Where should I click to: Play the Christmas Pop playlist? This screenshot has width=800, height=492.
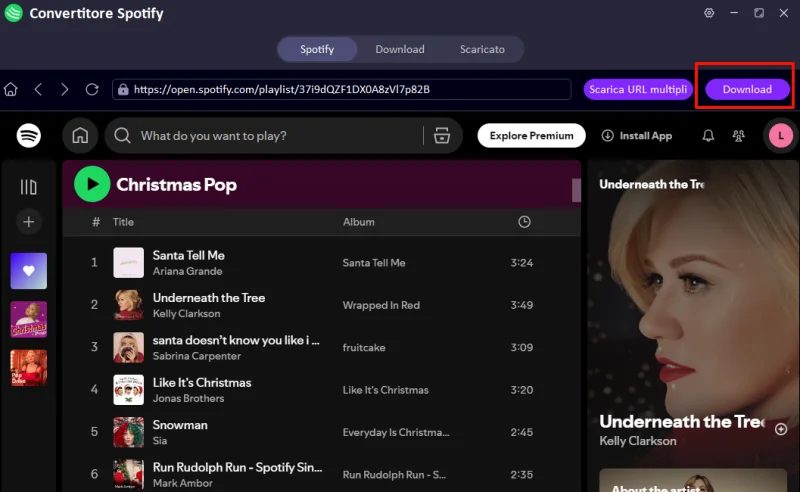(92, 184)
